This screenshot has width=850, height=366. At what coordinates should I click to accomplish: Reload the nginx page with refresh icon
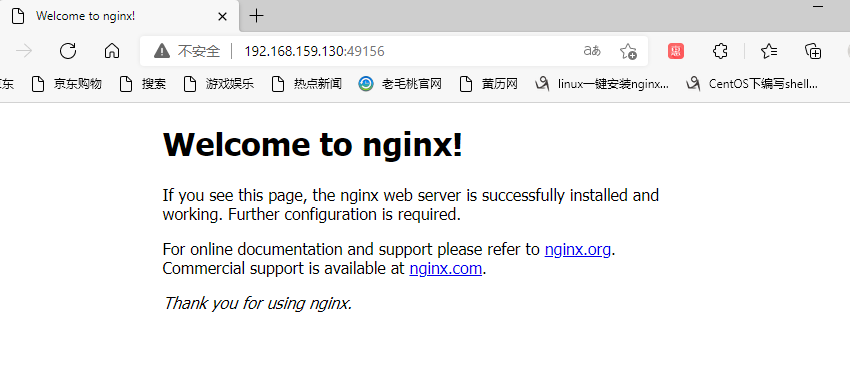(x=68, y=51)
